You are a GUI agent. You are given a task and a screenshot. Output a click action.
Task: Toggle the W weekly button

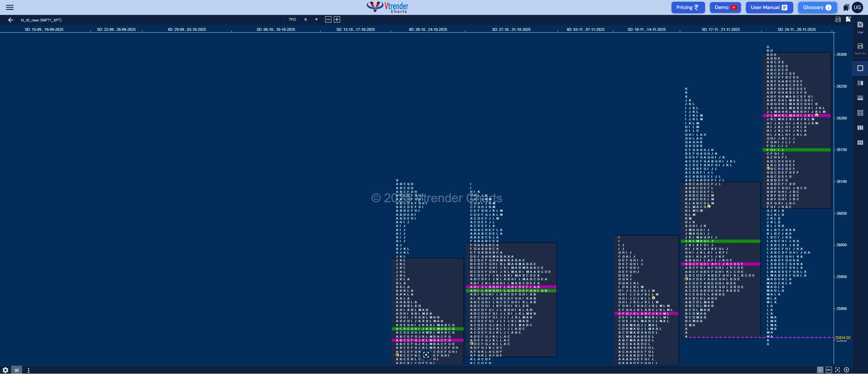(x=17, y=370)
